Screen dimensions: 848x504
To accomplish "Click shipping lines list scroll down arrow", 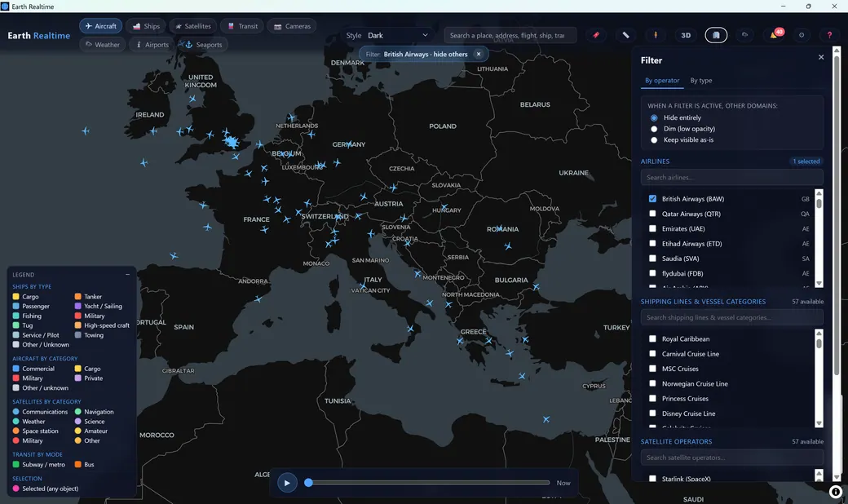I will click(819, 423).
